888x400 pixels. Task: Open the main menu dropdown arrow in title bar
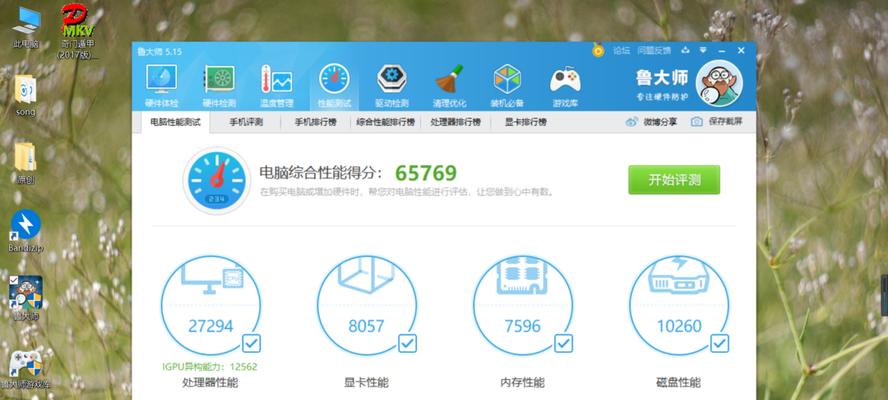pyautogui.click(x=703, y=50)
